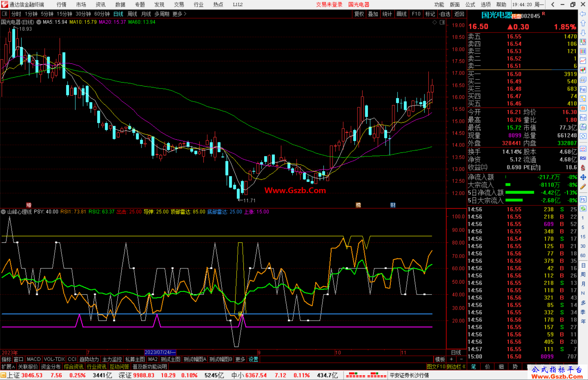Expand the 扩展 panel at bottom left
Viewport: 588px width, 380px height.
pos(8,367)
